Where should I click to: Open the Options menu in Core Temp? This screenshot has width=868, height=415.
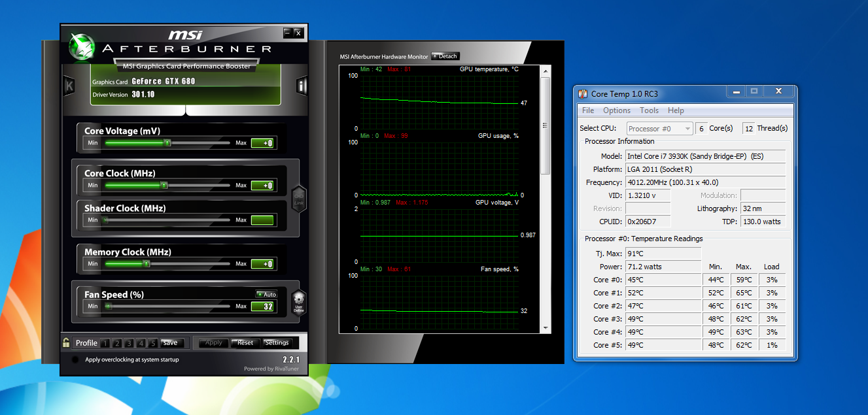[617, 110]
